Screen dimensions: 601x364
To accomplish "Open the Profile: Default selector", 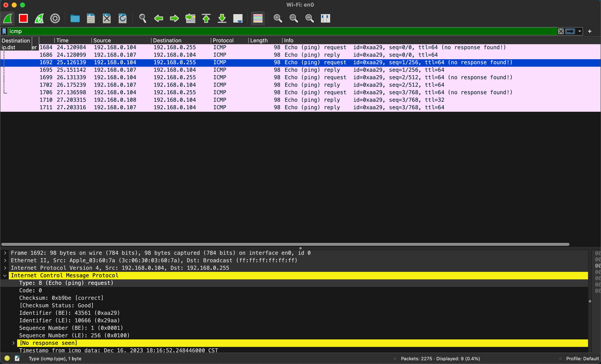I will pos(582,359).
